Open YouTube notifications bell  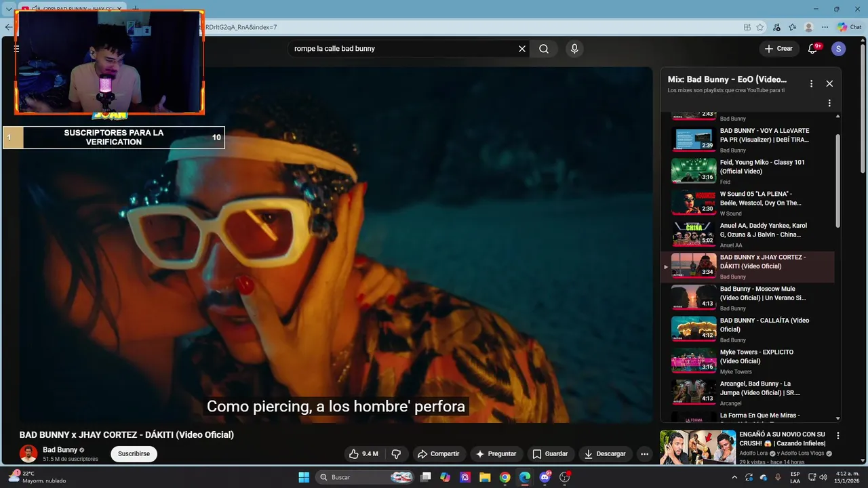(x=812, y=49)
